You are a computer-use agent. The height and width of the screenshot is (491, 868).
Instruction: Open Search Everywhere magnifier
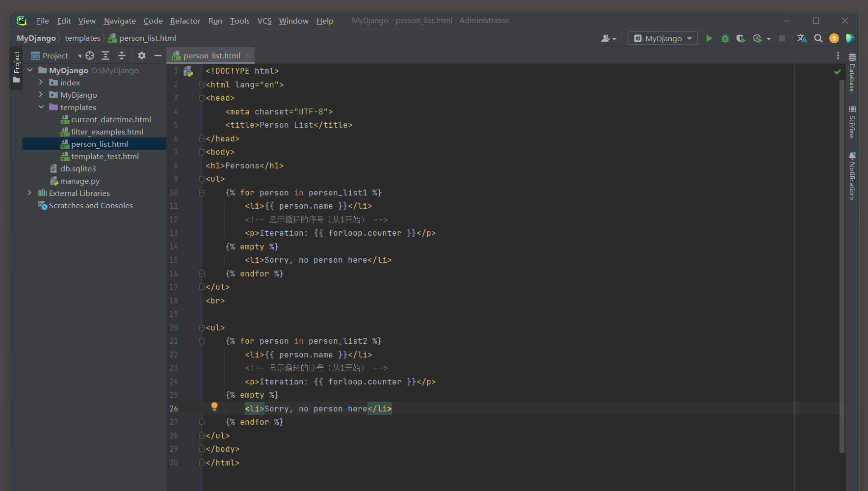click(x=818, y=38)
